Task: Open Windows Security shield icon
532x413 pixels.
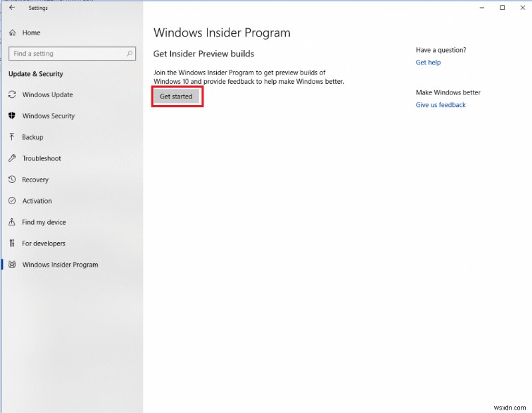Action: pyautogui.click(x=12, y=116)
